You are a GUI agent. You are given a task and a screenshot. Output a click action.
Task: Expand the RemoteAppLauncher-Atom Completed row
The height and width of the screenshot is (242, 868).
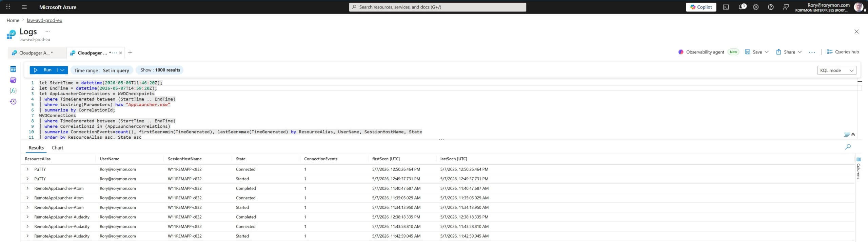[27, 188]
